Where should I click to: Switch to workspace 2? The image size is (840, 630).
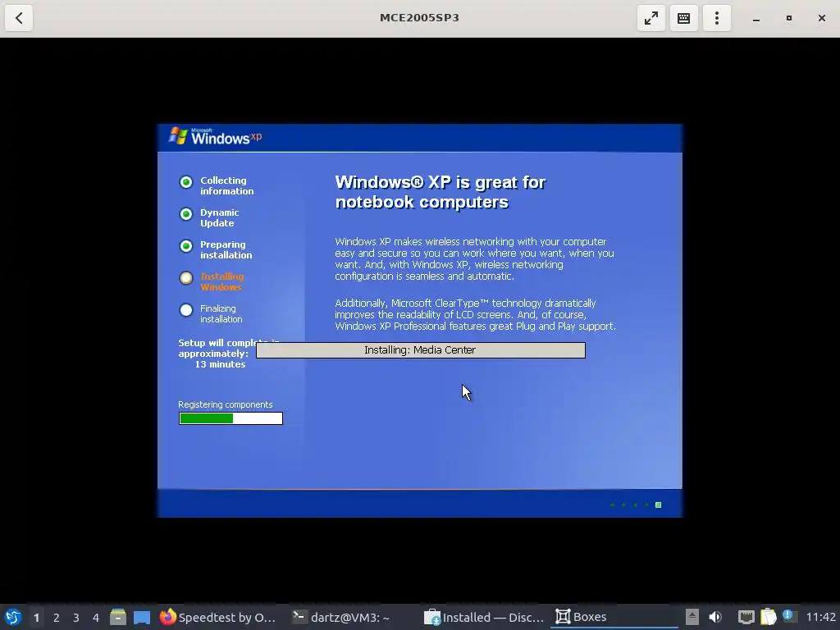click(x=57, y=618)
